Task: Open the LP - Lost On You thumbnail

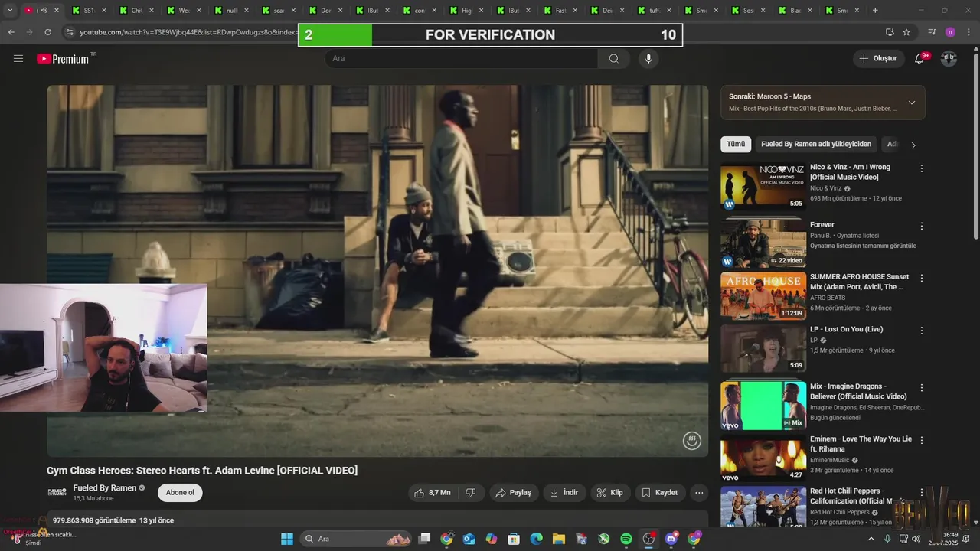Action: pos(763,348)
